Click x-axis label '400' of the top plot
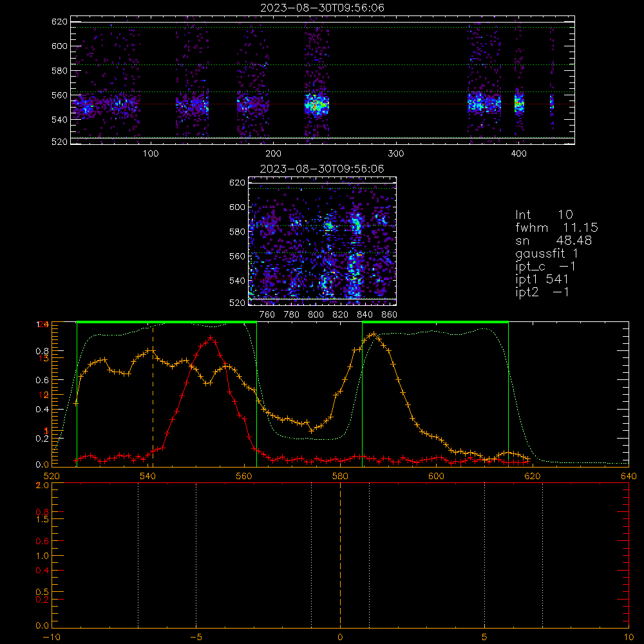 coord(518,154)
